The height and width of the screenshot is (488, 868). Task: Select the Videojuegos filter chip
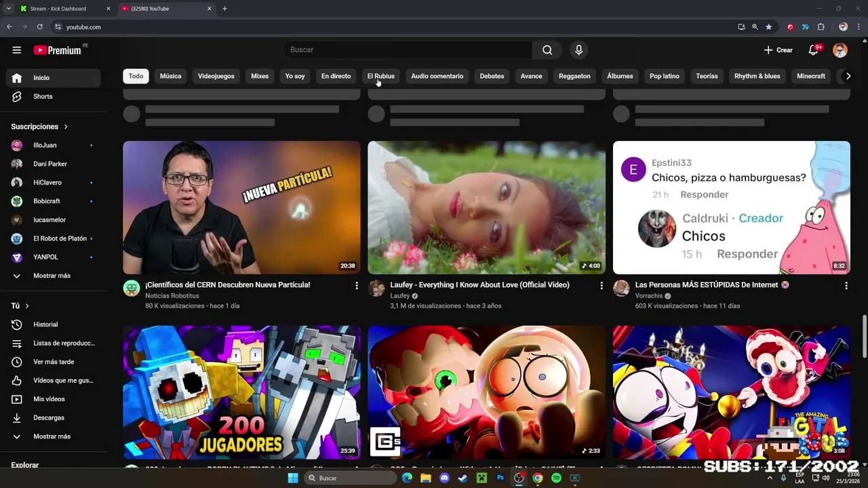216,76
